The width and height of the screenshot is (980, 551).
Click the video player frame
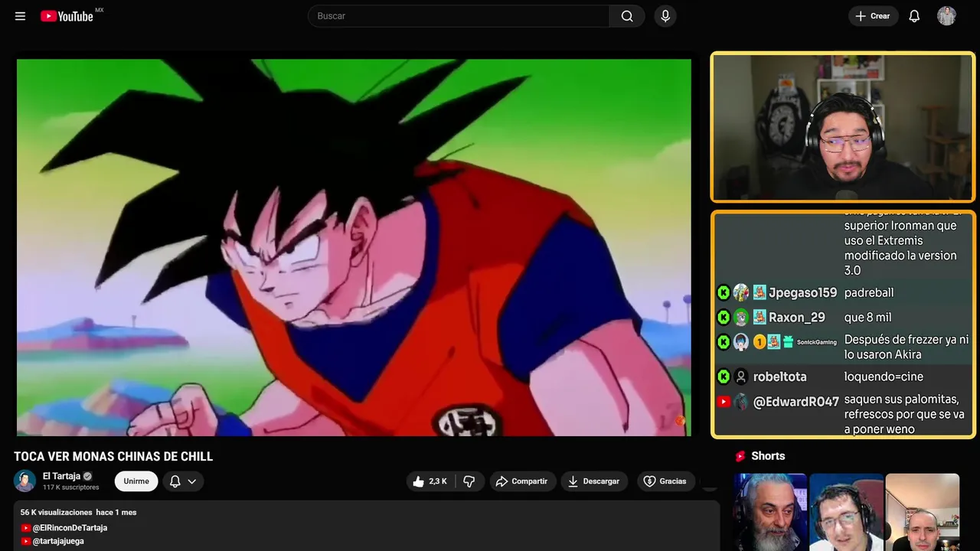point(354,247)
